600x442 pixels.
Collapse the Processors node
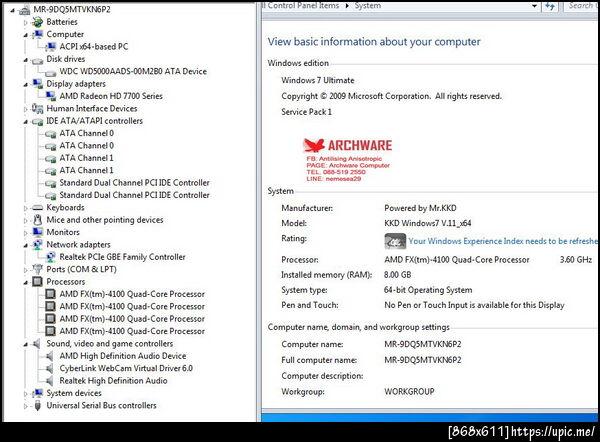click(x=25, y=282)
